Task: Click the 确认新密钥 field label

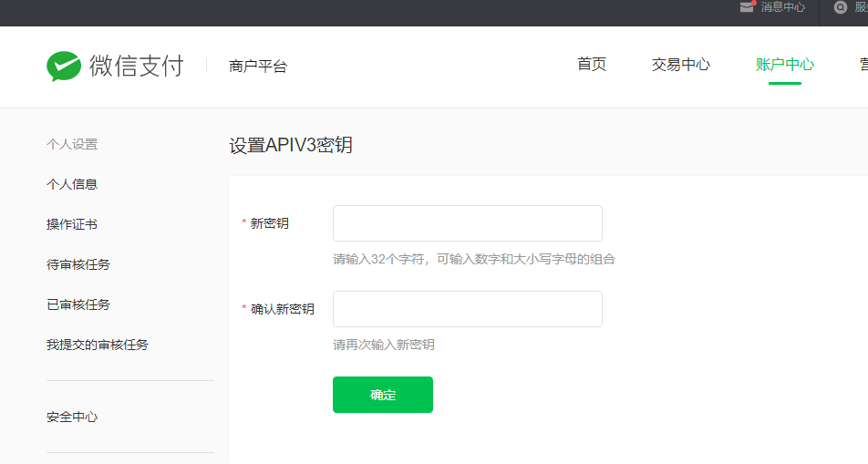Action: click(x=283, y=309)
